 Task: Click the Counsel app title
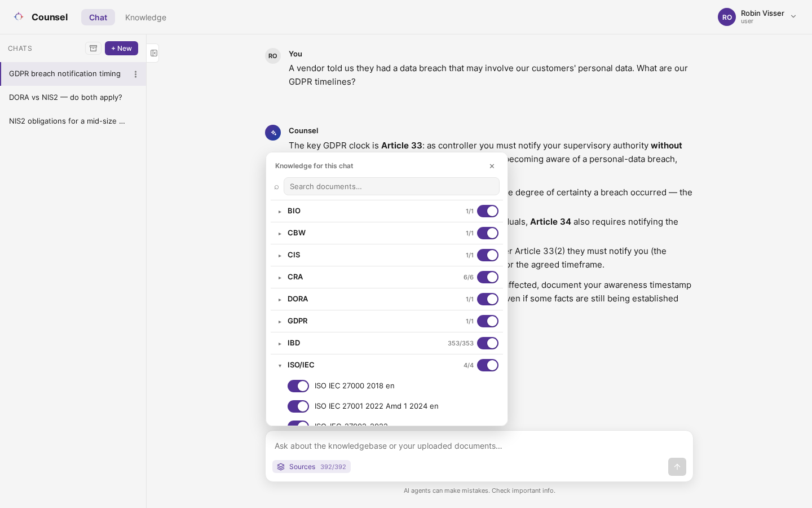(x=50, y=17)
